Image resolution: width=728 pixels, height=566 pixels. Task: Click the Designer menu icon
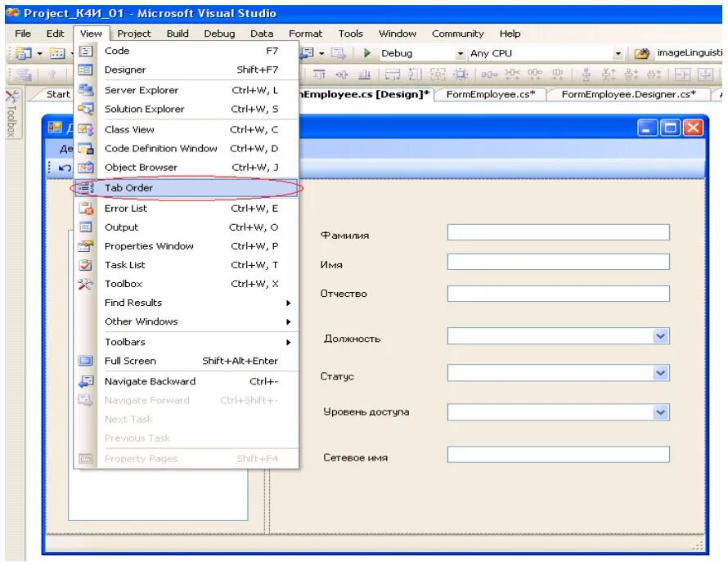pyautogui.click(x=86, y=70)
